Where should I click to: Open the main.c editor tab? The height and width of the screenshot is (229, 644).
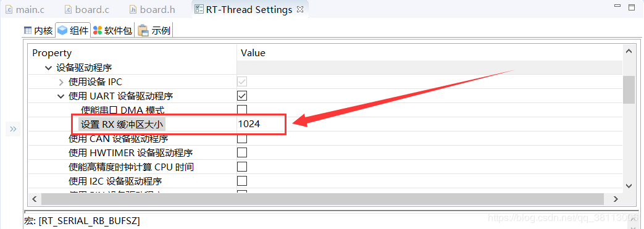[25, 9]
